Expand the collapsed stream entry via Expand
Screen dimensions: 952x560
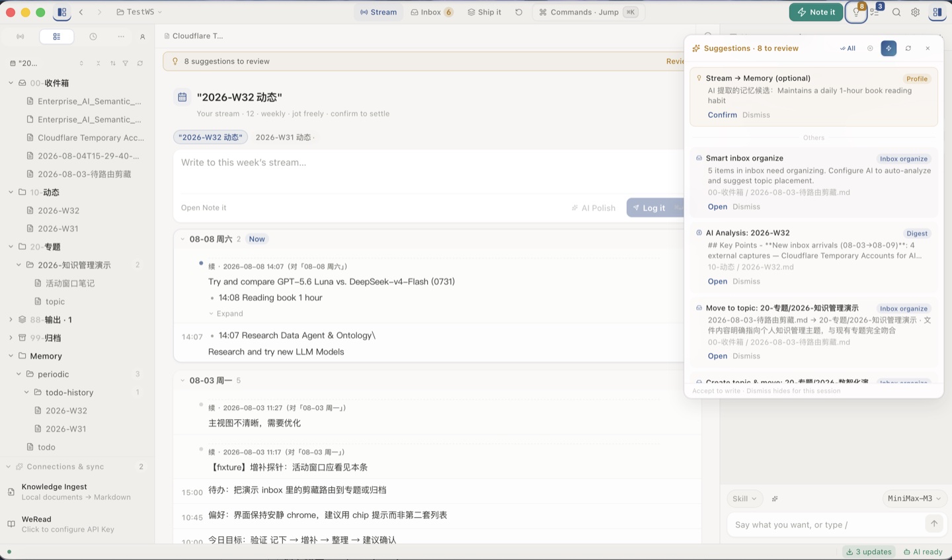point(226,313)
